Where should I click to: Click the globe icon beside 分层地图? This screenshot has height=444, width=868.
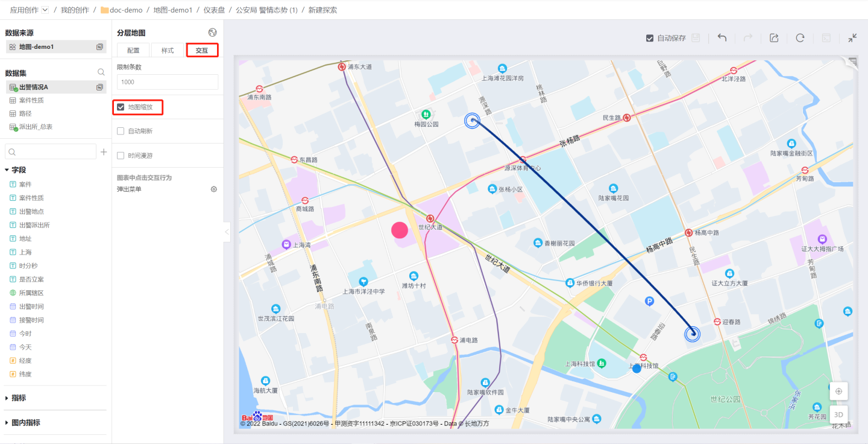212,33
